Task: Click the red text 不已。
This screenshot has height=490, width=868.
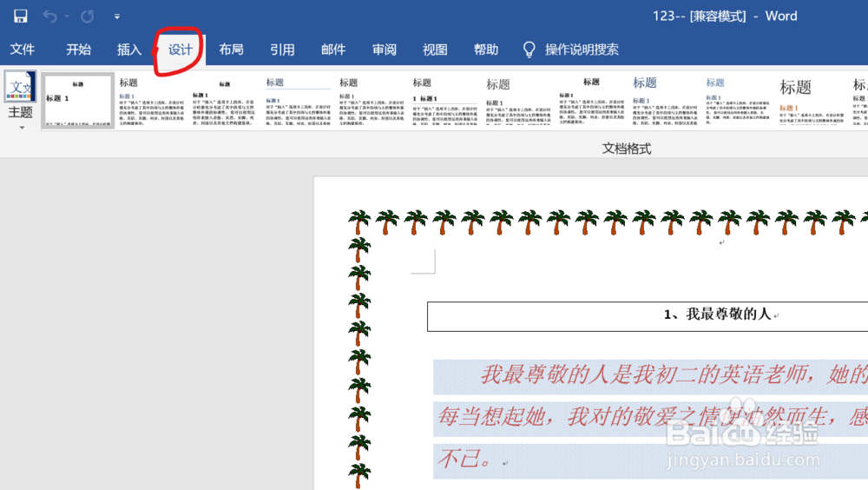Action: (x=465, y=459)
